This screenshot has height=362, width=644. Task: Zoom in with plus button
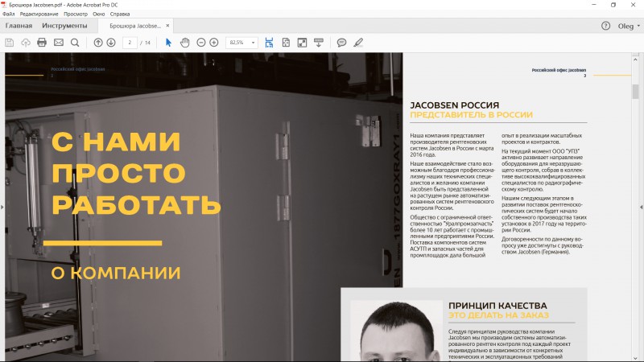(x=214, y=43)
